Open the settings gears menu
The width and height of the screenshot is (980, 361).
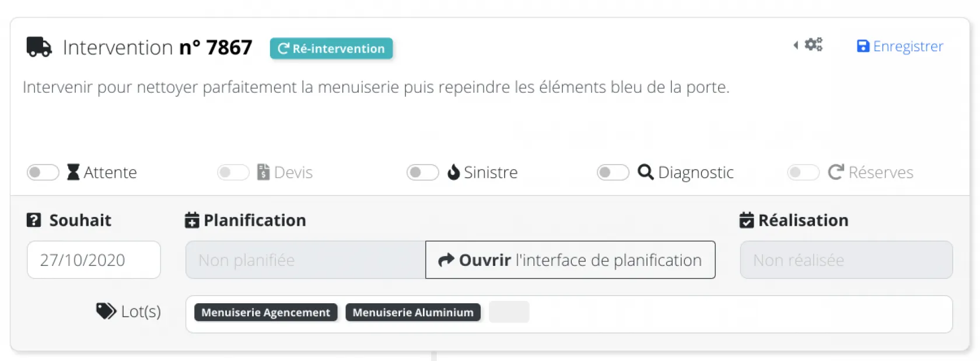coord(813,45)
